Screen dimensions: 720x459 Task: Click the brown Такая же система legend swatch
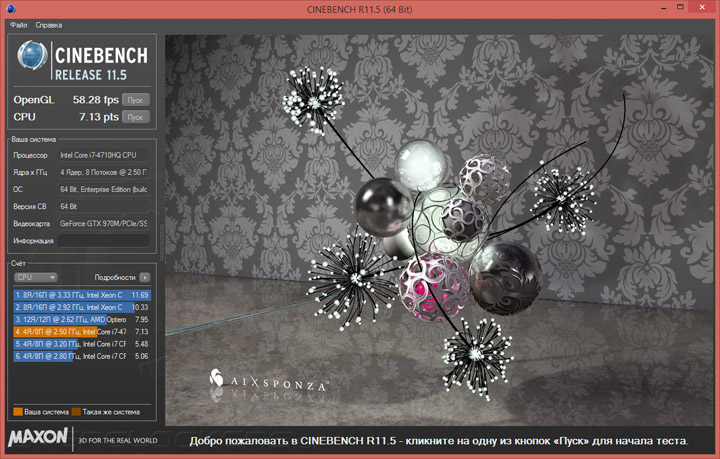click(76, 412)
